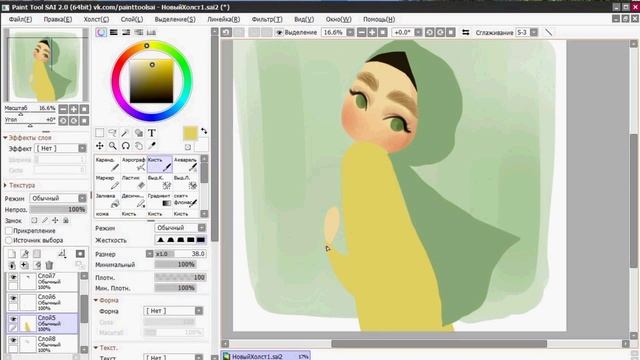Image resolution: width=640 pixels, height=360 pixels.
Task: Collapse the Эффекты слоя section
Action: coord(27,138)
